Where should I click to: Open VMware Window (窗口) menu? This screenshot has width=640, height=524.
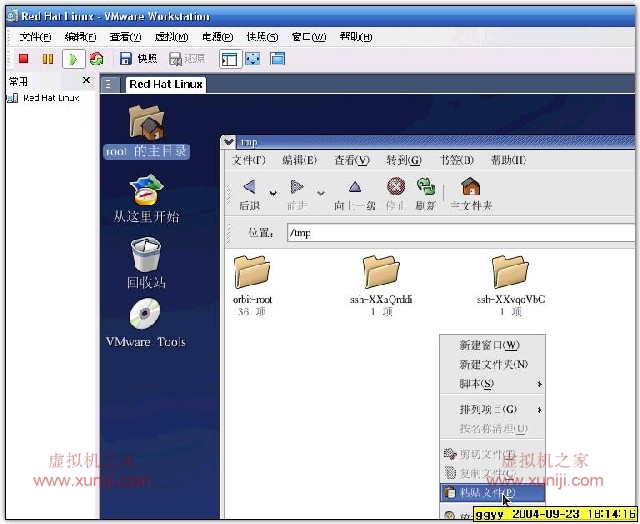point(309,37)
